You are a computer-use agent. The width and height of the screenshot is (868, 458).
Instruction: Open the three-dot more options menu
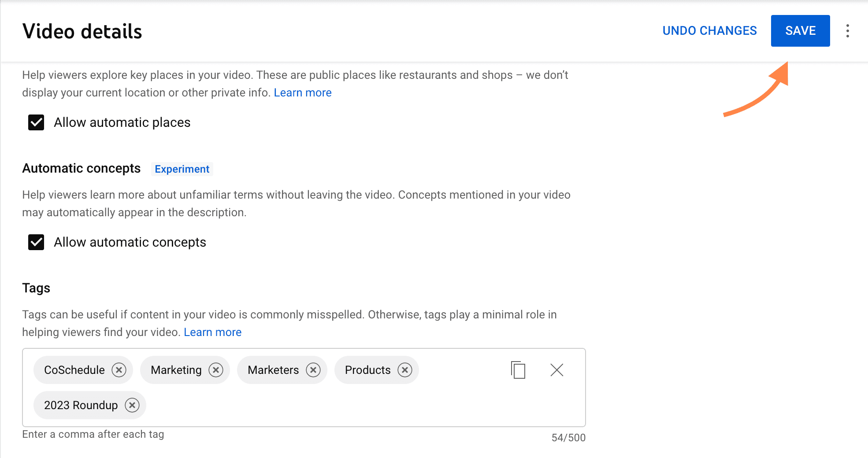pyautogui.click(x=847, y=31)
